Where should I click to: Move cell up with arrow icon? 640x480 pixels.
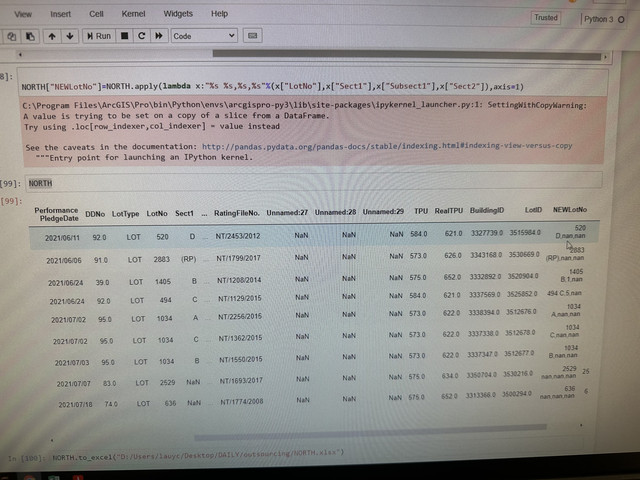pyautogui.click(x=52, y=36)
